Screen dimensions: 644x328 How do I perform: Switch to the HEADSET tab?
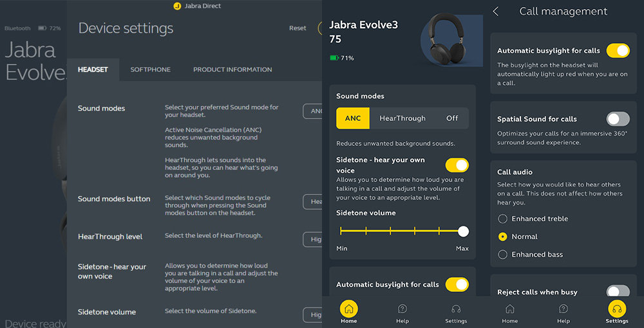coord(93,69)
